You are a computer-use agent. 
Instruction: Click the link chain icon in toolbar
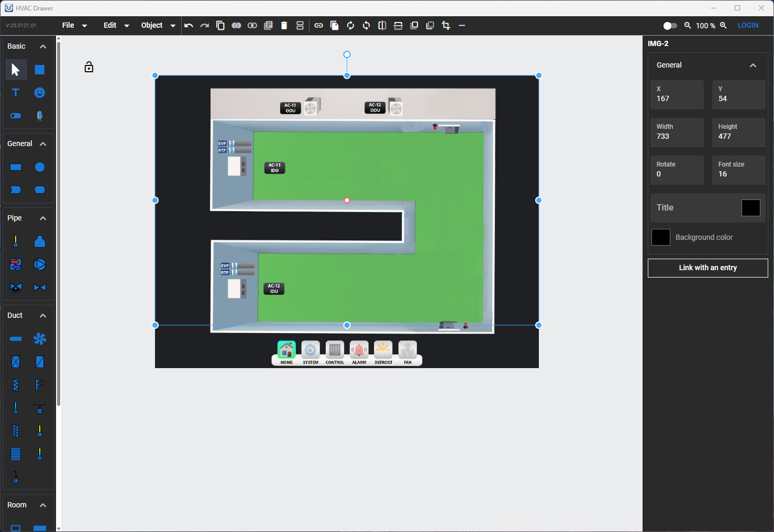pyautogui.click(x=318, y=26)
